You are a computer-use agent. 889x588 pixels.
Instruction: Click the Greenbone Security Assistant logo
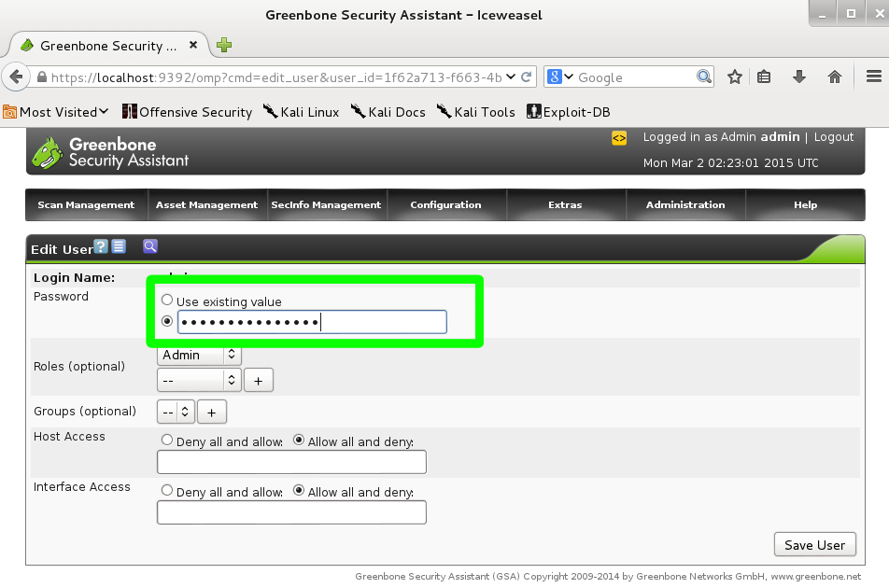pos(110,152)
